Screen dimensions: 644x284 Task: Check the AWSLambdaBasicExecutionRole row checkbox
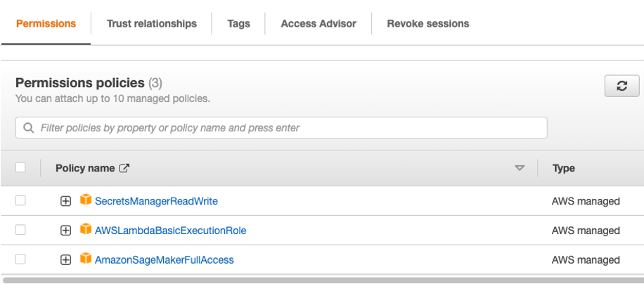pyautogui.click(x=20, y=230)
